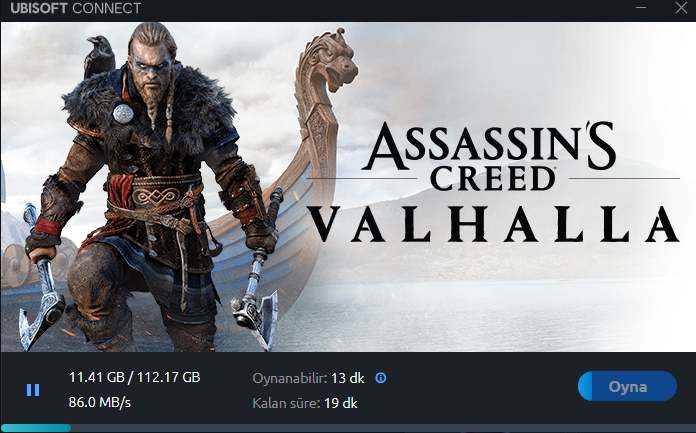Click the unfilled part of the download progress bar
696x433 pixels.
pyautogui.click(x=383, y=428)
